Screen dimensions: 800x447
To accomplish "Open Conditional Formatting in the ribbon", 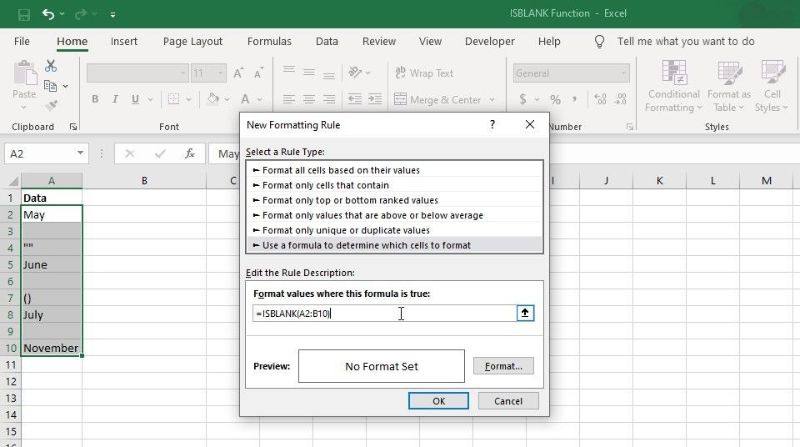I will point(673,86).
